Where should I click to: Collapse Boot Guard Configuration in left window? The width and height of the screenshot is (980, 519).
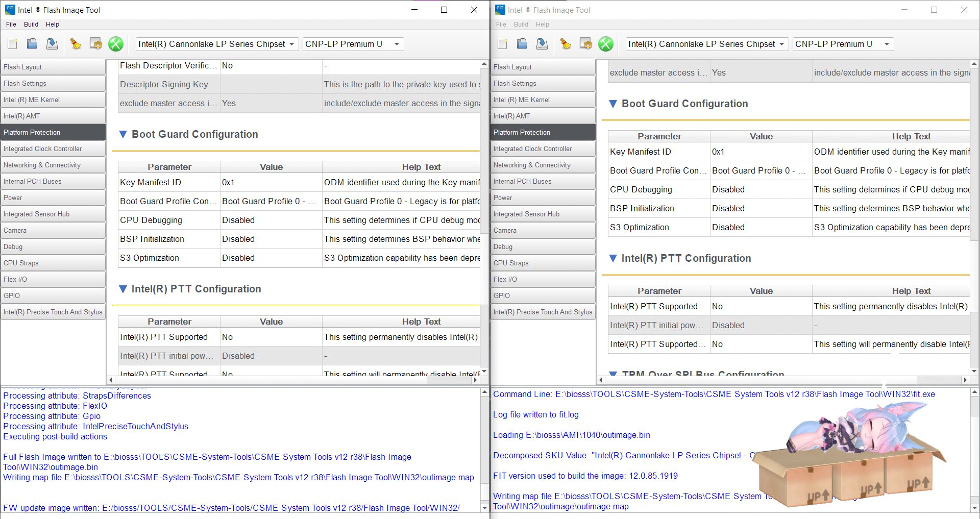[x=122, y=134]
